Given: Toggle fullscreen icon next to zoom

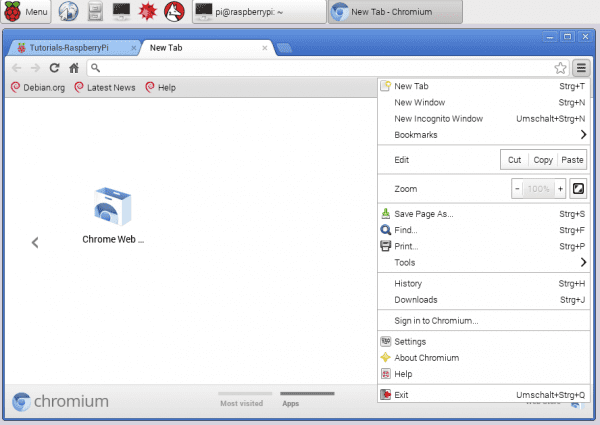Looking at the screenshot, I should (x=578, y=188).
